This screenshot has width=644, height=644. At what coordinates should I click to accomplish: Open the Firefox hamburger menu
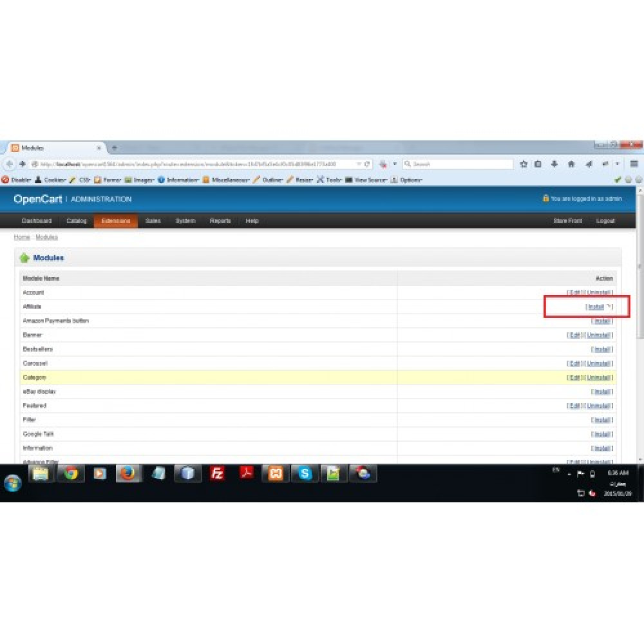point(634,164)
